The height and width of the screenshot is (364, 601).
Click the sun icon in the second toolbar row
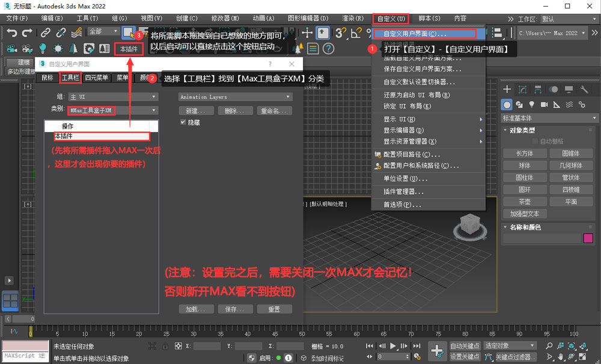tap(58, 48)
